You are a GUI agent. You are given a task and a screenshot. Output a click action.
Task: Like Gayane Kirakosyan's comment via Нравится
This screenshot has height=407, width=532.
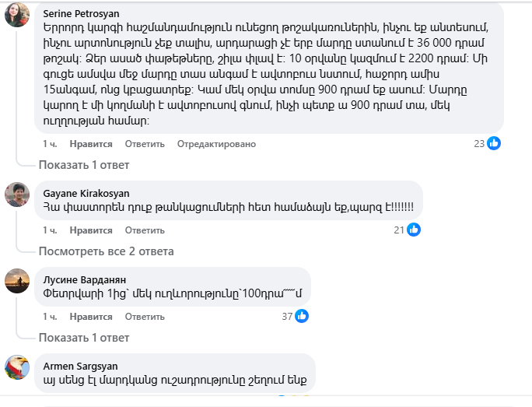91,230
